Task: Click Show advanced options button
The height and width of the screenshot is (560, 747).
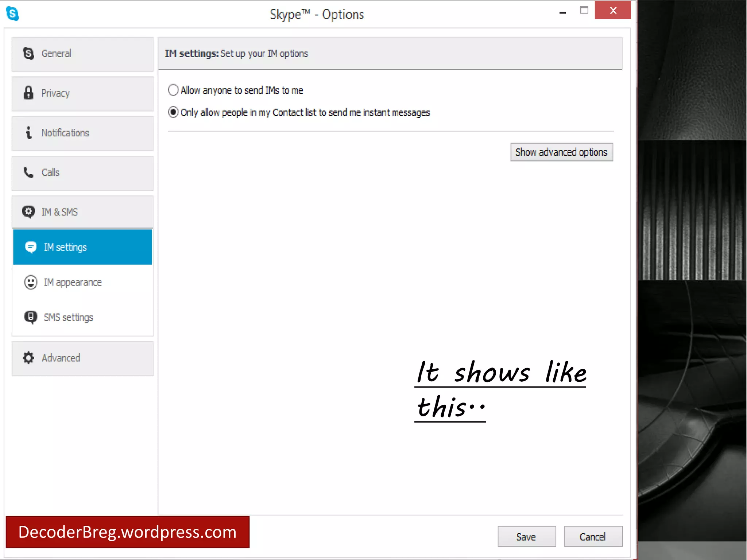Action: click(561, 152)
